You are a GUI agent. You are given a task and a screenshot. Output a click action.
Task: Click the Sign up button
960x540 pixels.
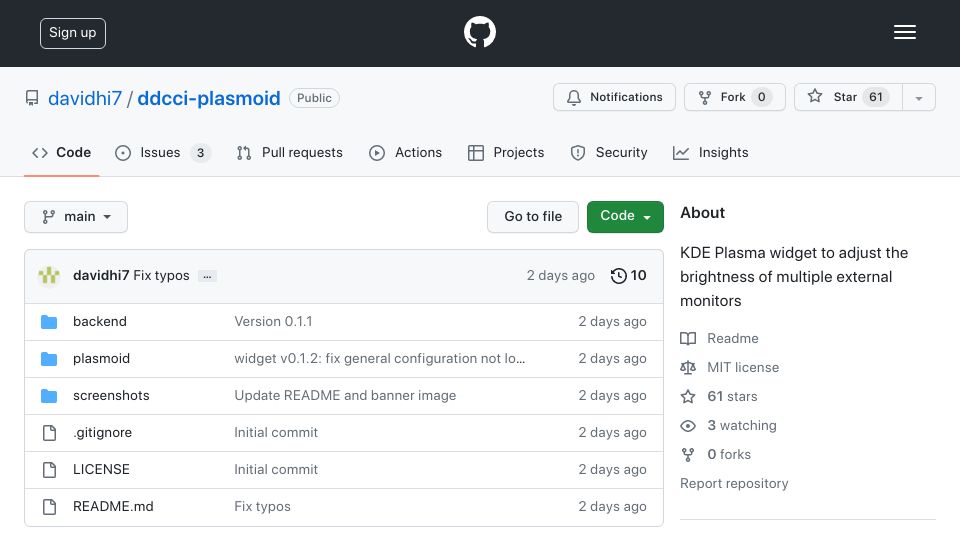(73, 33)
